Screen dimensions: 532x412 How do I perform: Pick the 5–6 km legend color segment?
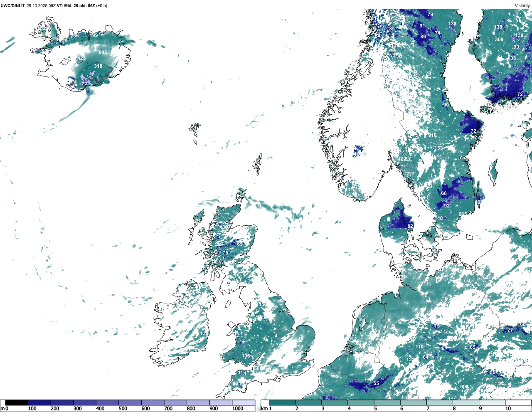click(387, 402)
